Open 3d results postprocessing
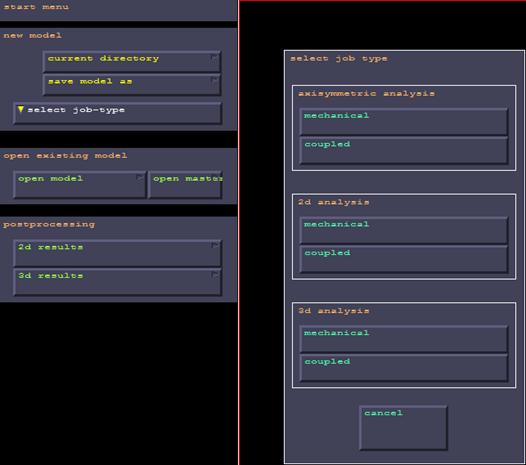The width and height of the screenshot is (526, 465). click(117, 282)
